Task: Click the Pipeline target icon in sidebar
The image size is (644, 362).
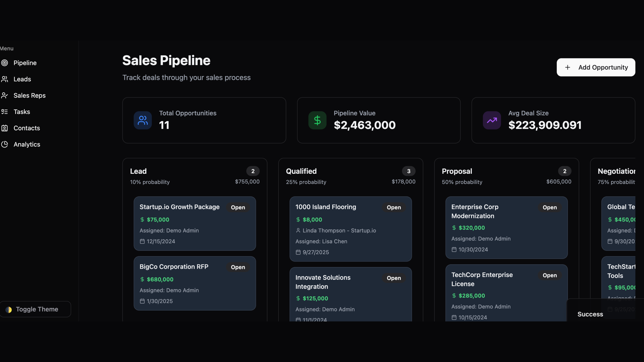Action: pyautogui.click(x=5, y=63)
